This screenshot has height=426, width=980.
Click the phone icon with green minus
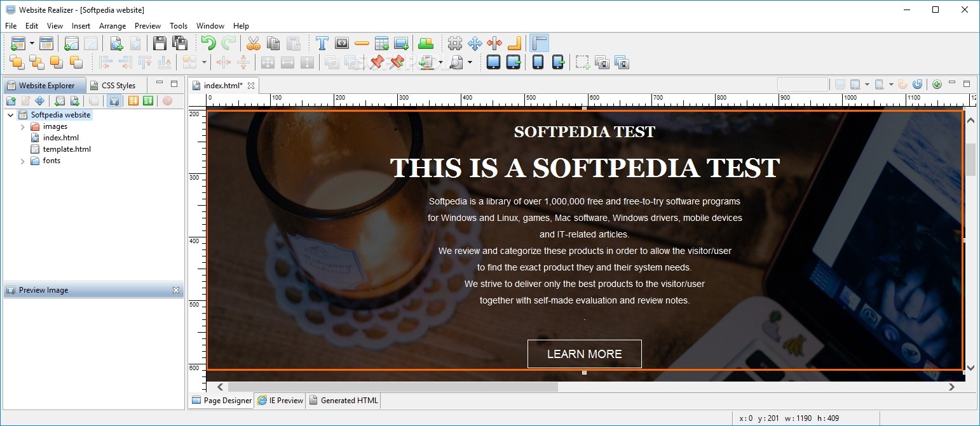tap(558, 62)
